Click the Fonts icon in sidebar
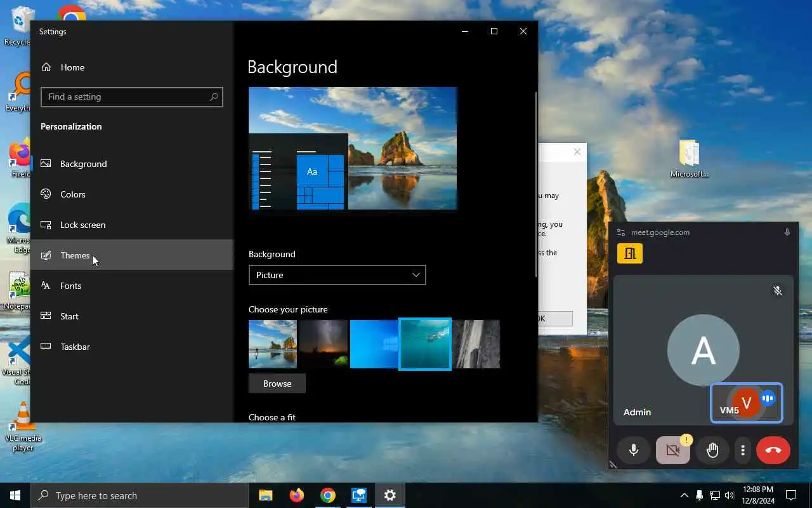The width and height of the screenshot is (812, 508). (46, 286)
